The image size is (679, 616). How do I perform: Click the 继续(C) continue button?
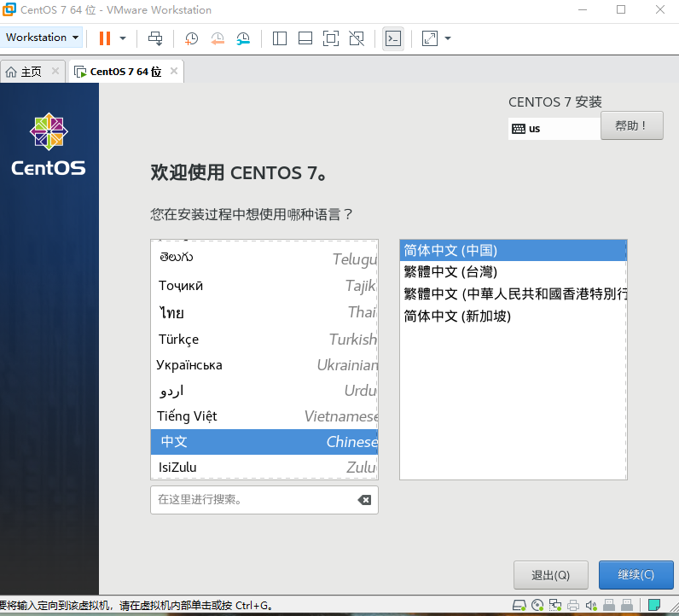[636, 575]
